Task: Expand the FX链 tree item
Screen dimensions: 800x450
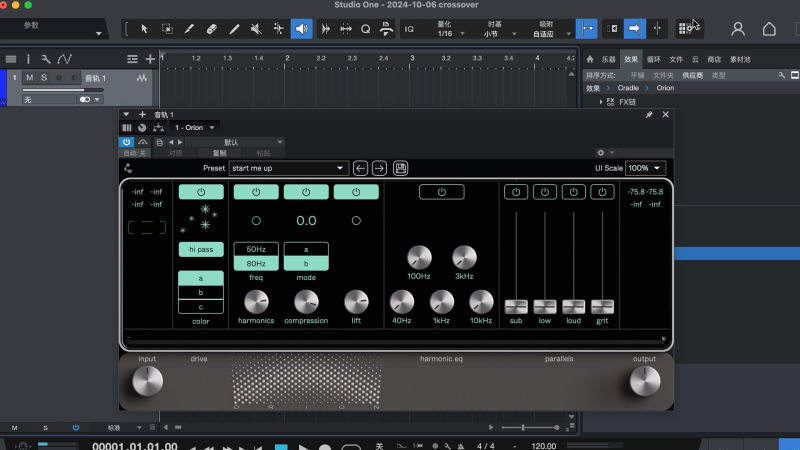Action: (x=601, y=102)
